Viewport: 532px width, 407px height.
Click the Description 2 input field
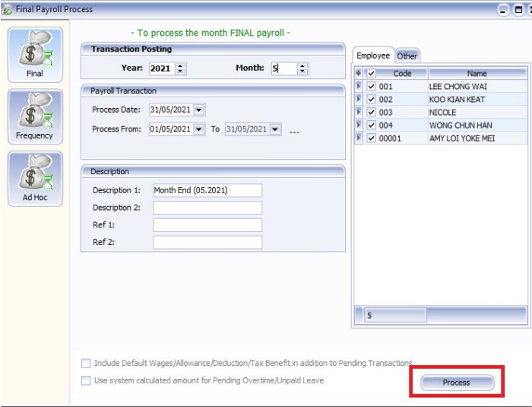207,208
